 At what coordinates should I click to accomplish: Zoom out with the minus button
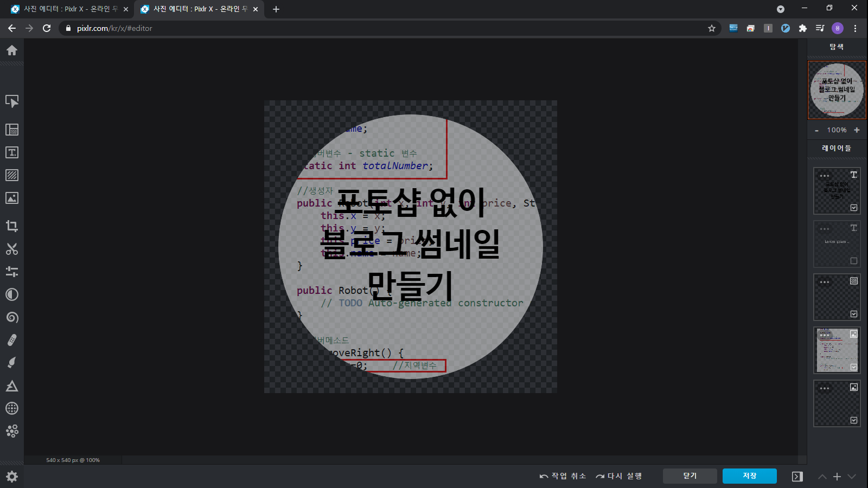click(x=816, y=130)
